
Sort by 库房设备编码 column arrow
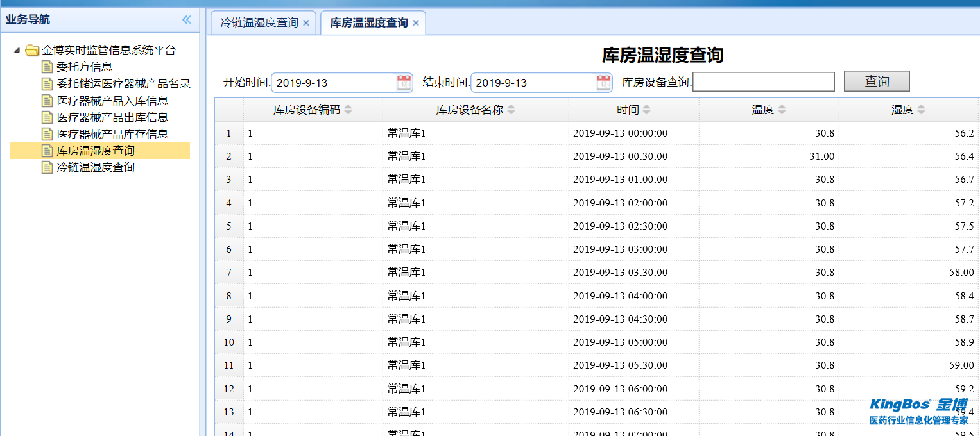(348, 110)
